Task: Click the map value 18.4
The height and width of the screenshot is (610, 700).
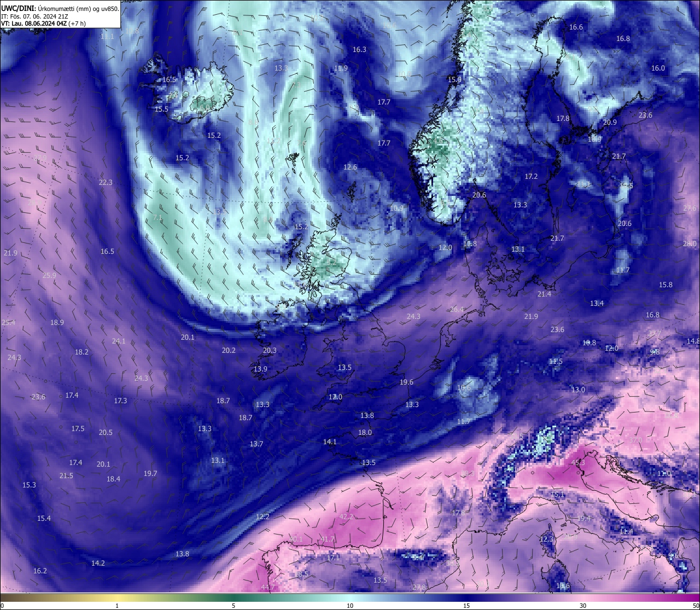Action: coord(113,479)
